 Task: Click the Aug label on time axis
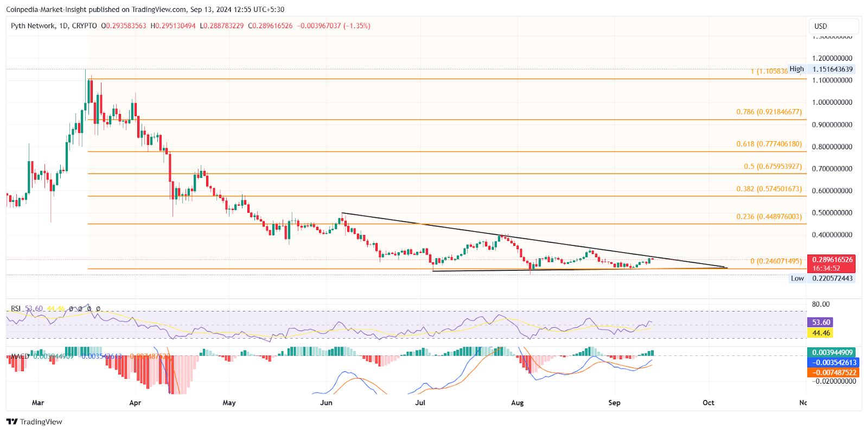[x=518, y=403]
